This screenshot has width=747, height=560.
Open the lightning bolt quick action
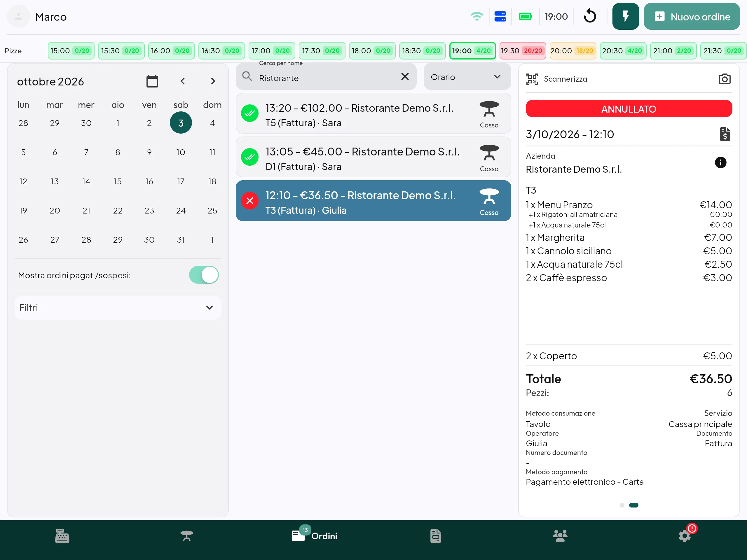tap(625, 16)
